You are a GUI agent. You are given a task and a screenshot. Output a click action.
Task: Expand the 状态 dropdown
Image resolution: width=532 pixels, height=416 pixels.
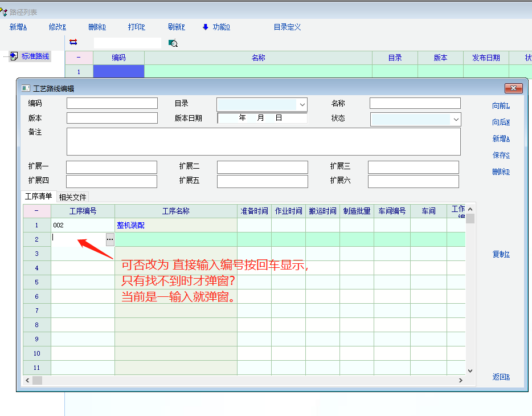pos(456,120)
